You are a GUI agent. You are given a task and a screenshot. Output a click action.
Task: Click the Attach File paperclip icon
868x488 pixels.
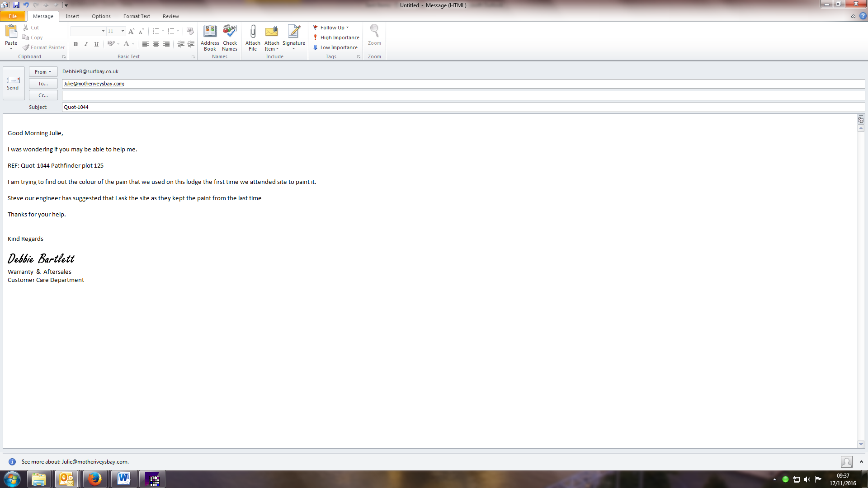(x=253, y=32)
